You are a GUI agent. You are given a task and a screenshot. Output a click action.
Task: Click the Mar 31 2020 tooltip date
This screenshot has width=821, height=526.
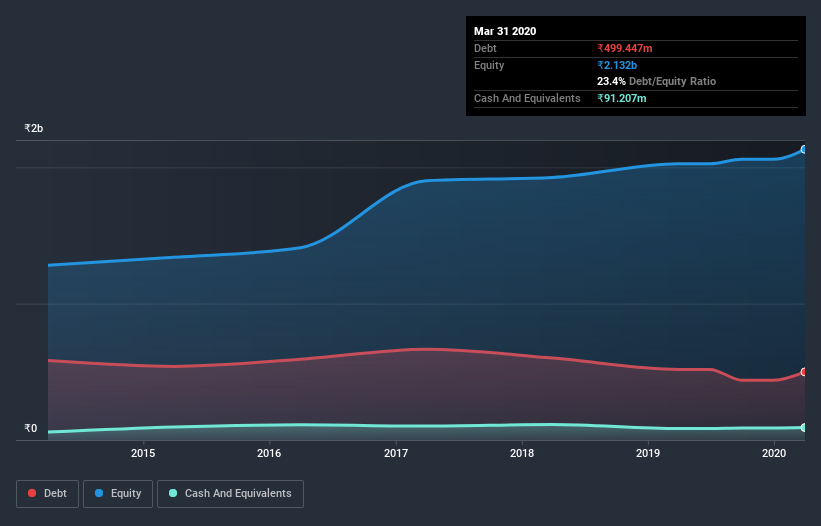pos(505,31)
